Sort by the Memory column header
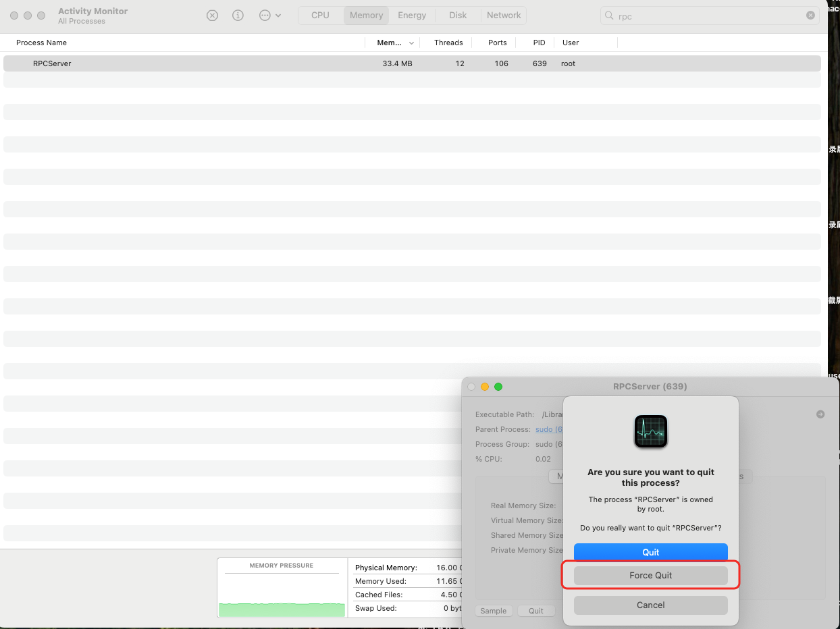 tap(390, 43)
